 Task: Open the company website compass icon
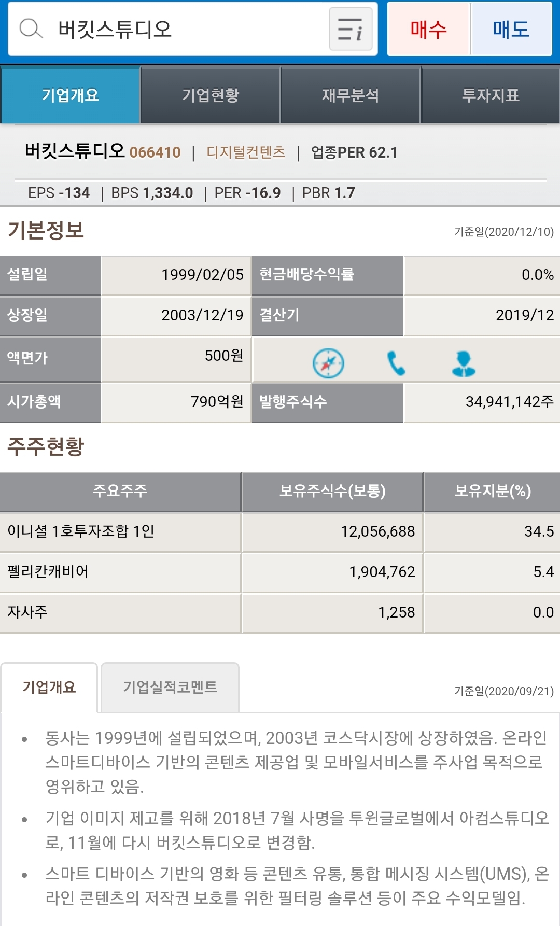(328, 363)
